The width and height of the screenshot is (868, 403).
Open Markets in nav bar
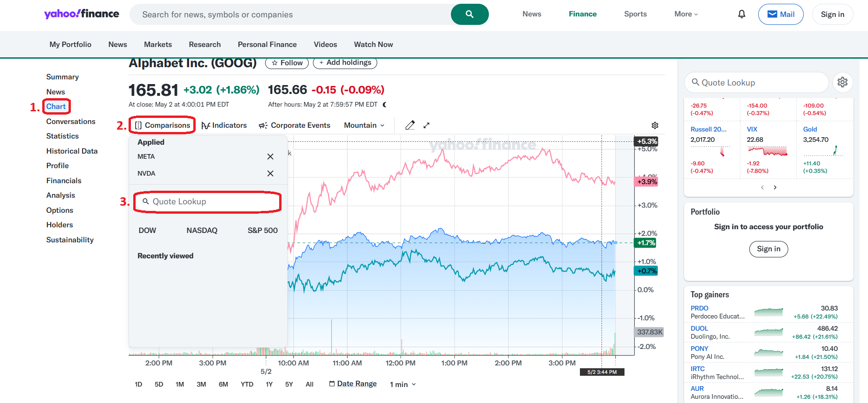[x=158, y=45]
